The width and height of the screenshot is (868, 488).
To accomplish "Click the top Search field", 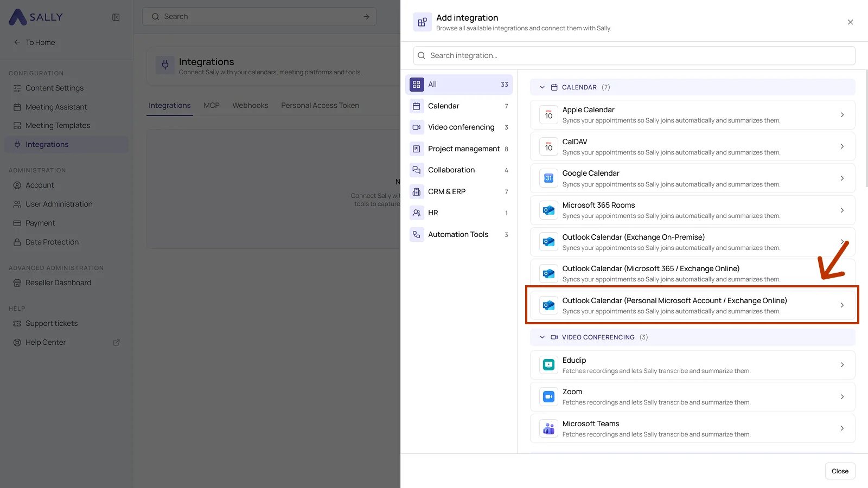I will click(259, 17).
